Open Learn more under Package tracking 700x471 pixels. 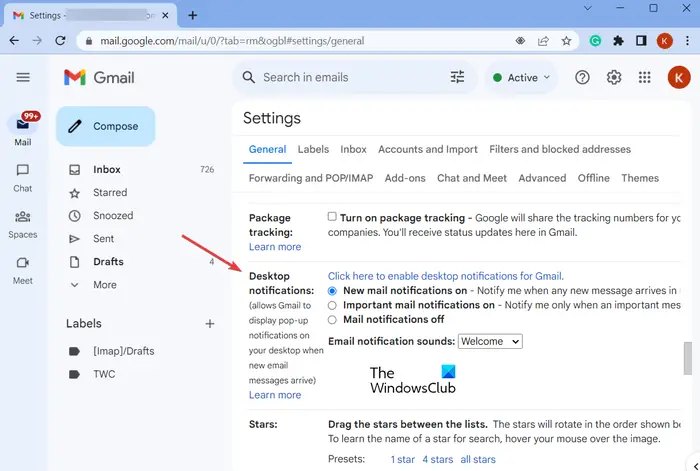click(275, 246)
